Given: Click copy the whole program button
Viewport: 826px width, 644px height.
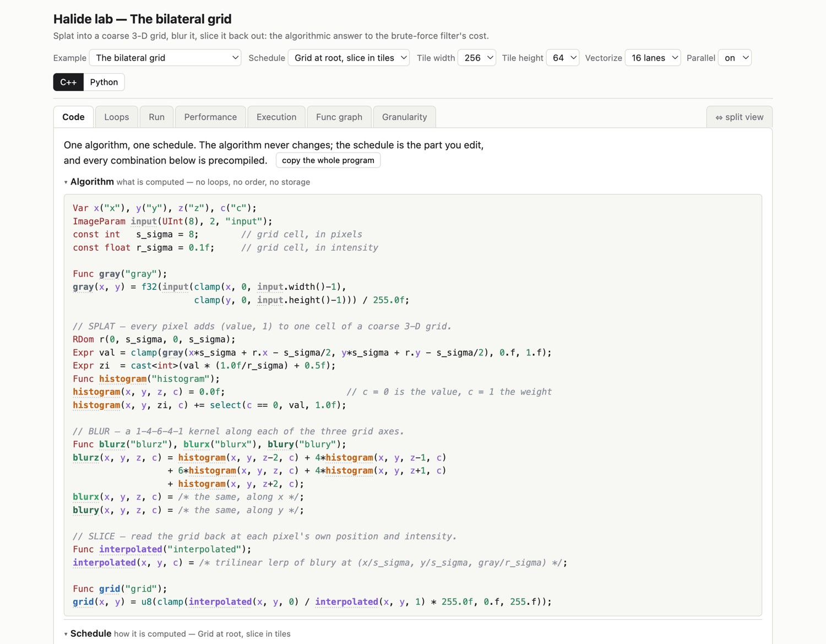Looking at the screenshot, I should [x=328, y=160].
